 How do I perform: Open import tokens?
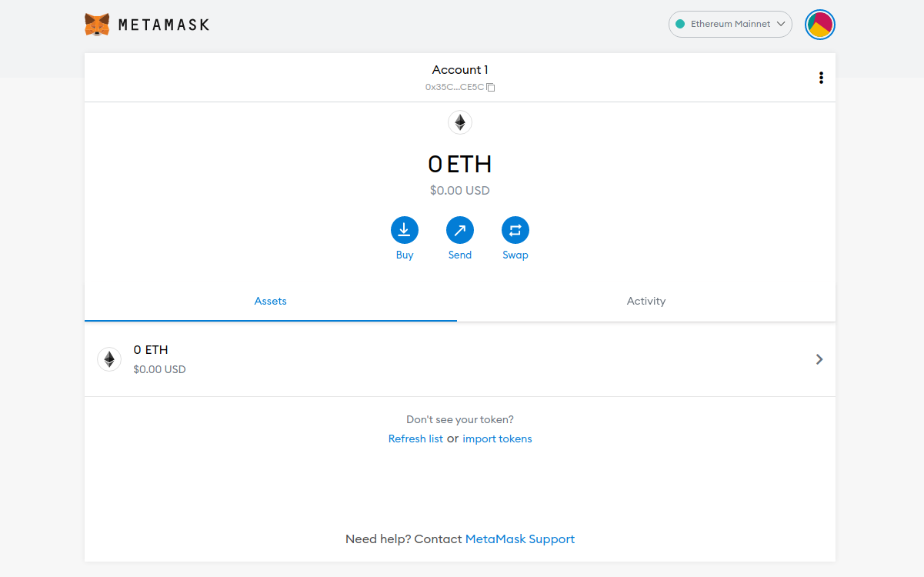coord(497,438)
